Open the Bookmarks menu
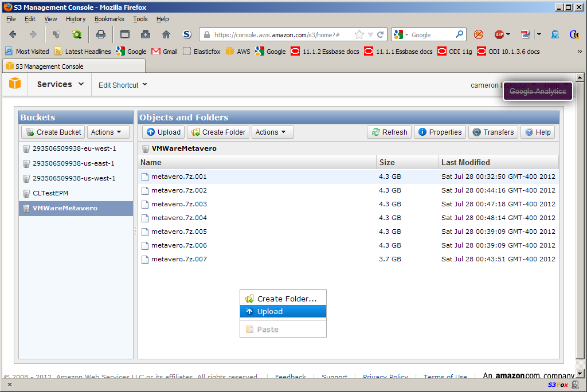587x392 pixels. 109,19
